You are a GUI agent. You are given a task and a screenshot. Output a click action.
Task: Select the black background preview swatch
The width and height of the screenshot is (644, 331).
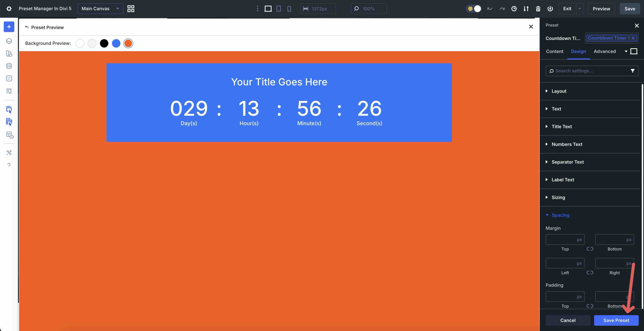(x=104, y=43)
